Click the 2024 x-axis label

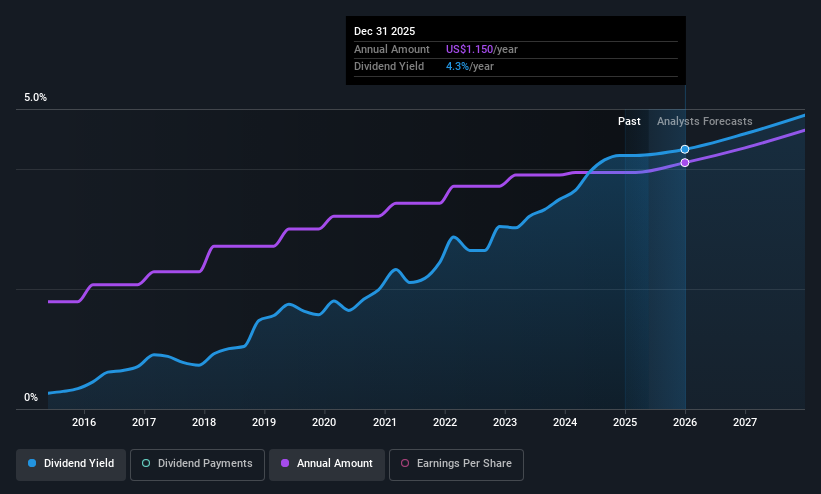point(565,422)
